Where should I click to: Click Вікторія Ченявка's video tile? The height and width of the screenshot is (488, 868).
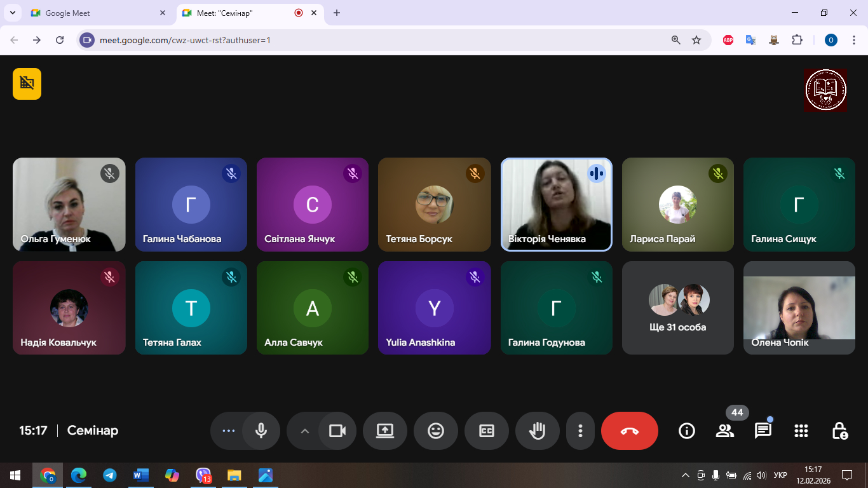click(x=556, y=205)
